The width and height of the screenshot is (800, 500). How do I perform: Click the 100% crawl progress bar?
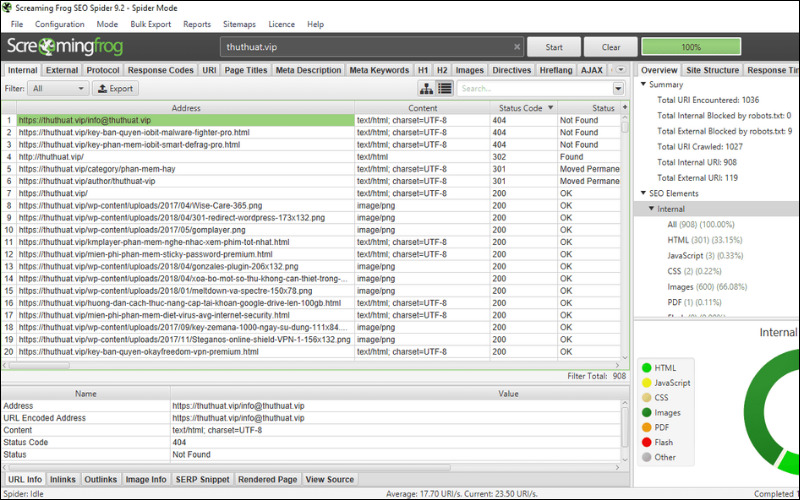click(691, 47)
